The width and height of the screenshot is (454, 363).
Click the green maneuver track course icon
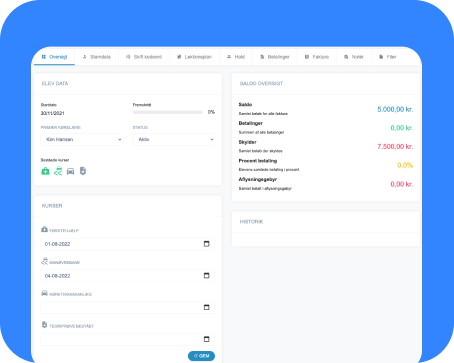coord(58,171)
